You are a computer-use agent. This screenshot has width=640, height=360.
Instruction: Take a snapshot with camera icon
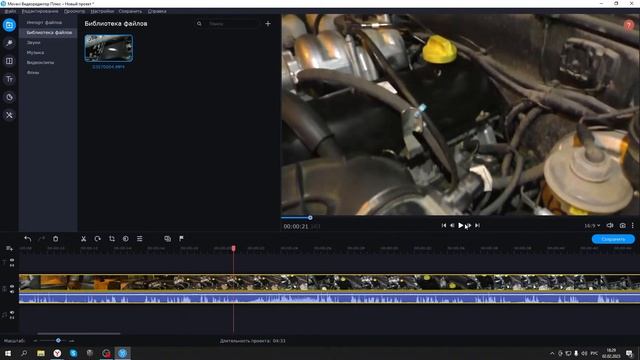tap(622, 225)
